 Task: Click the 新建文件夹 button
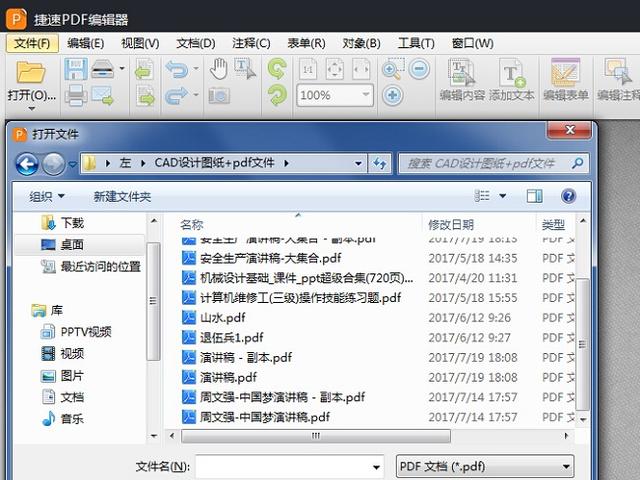click(122, 197)
